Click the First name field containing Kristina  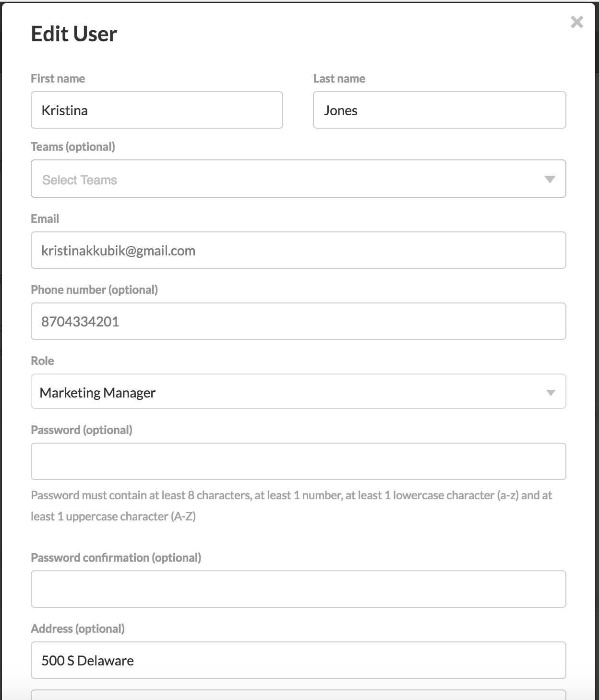tap(157, 110)
